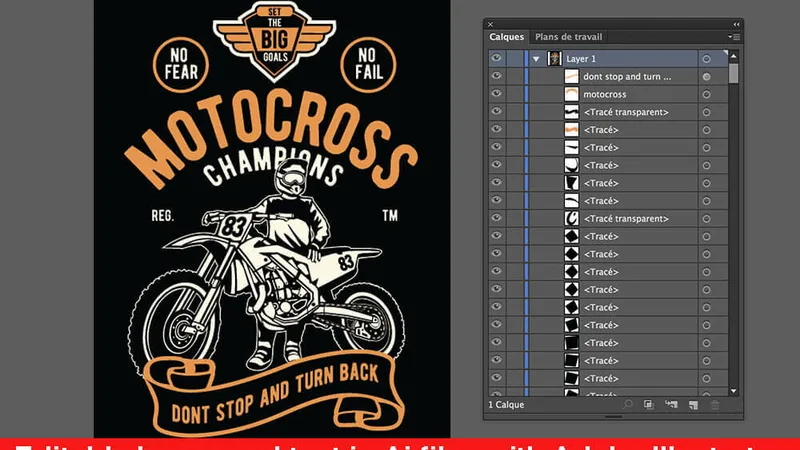The height and width of the screenshot is (450, 800).
Task: Switch to the Calques tab
Action: coord(506,37)
